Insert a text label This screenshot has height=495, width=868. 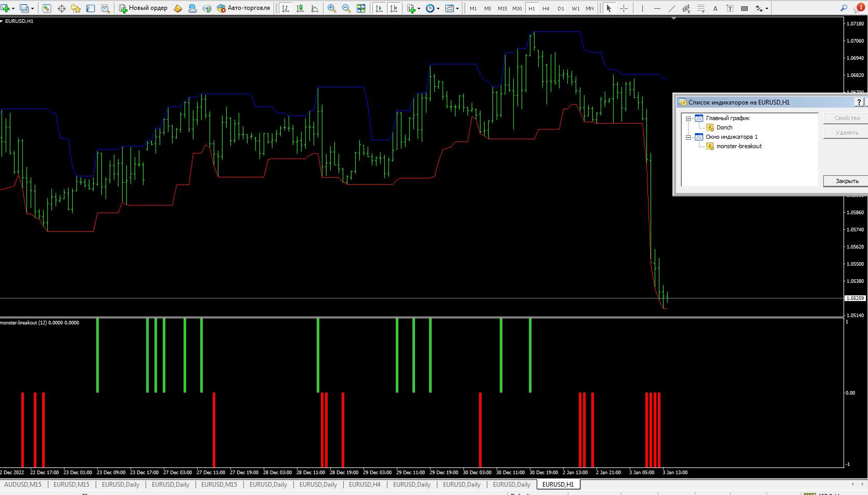click(730, 8)
